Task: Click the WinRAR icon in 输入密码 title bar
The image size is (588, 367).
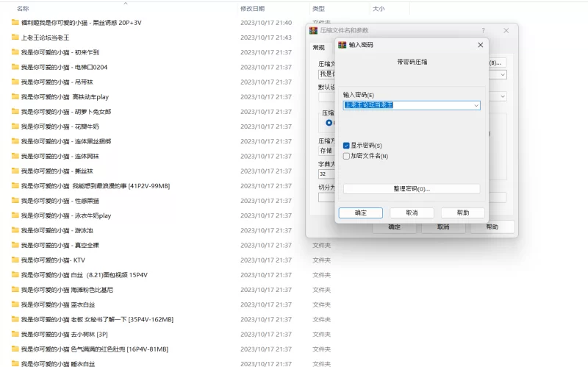Action: pyautogui.click(x=342, y=45)
